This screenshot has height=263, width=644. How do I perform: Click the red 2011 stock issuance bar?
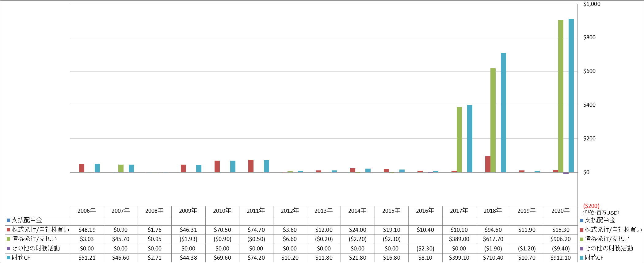(251, 166)
